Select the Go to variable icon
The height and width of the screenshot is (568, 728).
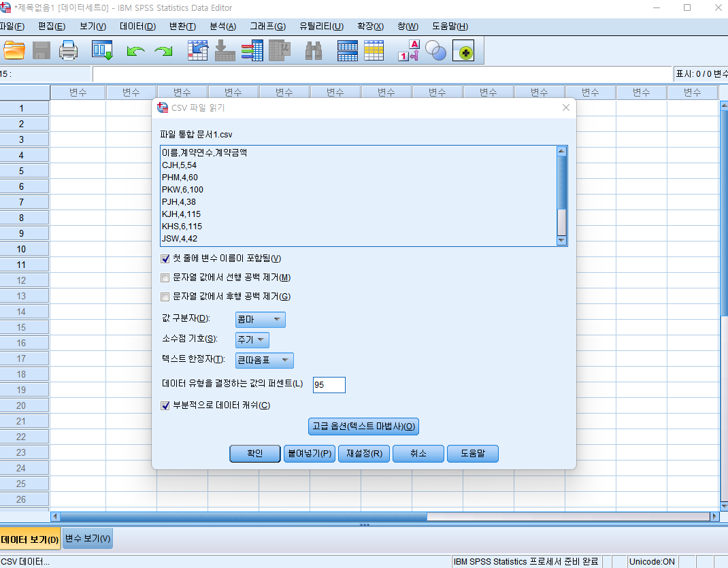click(225, 50)
